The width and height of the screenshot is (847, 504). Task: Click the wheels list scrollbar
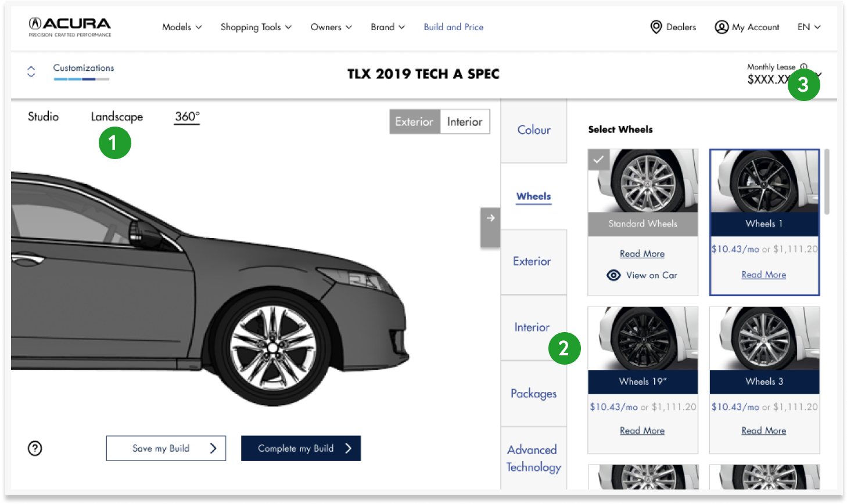(x=827, y=181)
